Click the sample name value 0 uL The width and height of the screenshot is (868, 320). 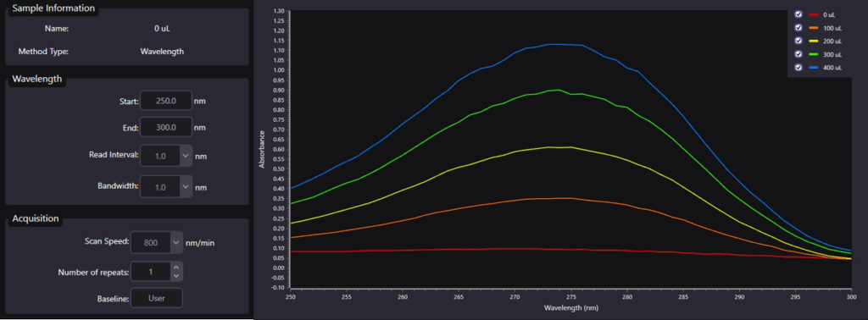(x=162, y=28)
